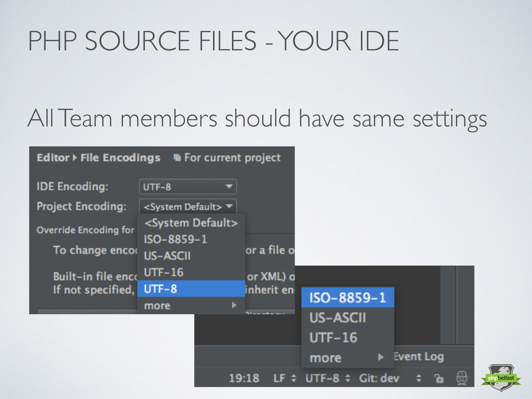
Task: Click the 'Override Encoding for' text
Action: click(x=86, y=230)
